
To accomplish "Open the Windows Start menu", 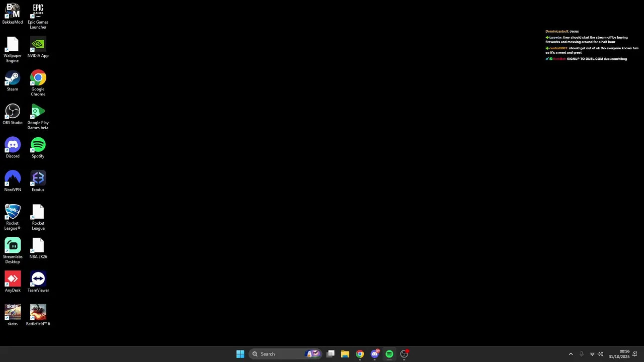I will (240, 354).
